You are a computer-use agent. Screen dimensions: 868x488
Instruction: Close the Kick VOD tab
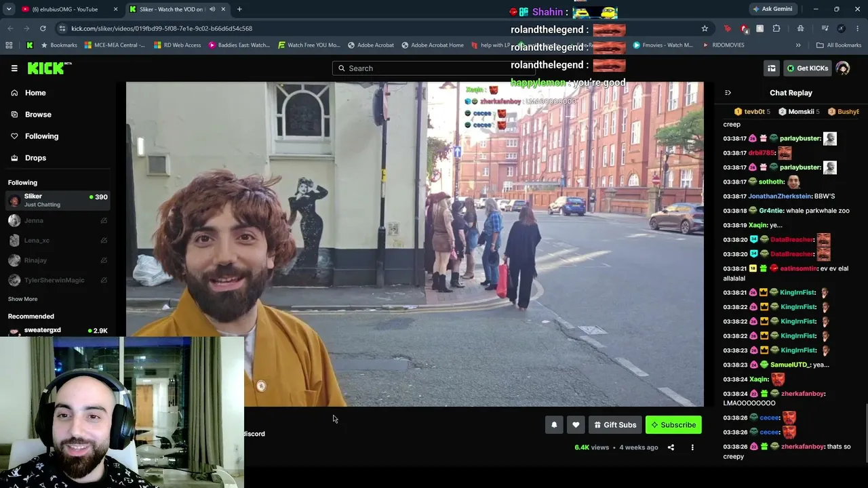pyautogui.click(x=223, y=9)
